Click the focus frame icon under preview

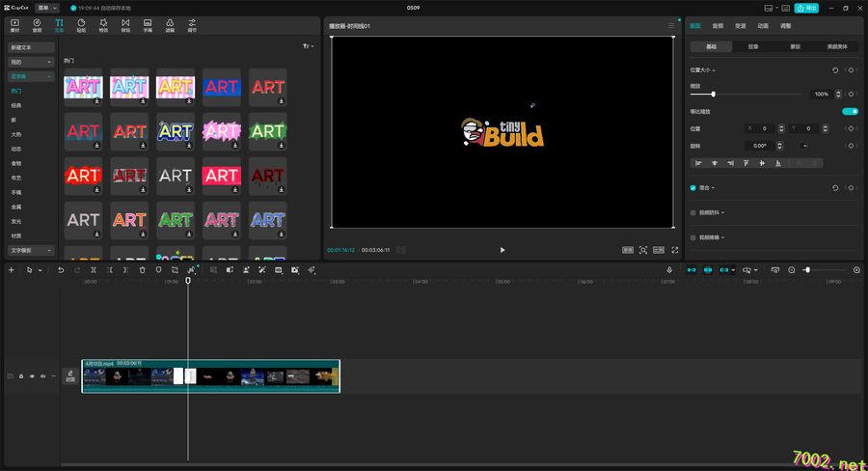tap(643, 250)
